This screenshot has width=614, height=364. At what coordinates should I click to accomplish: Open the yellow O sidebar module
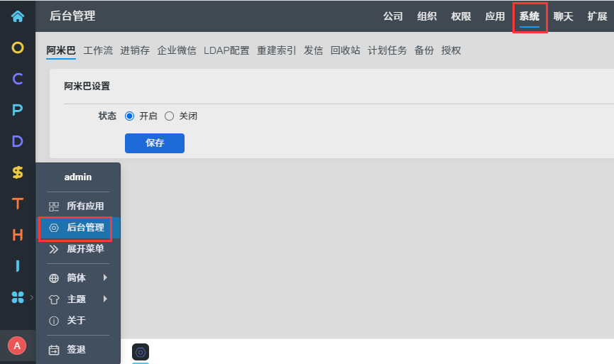point(17,48)
